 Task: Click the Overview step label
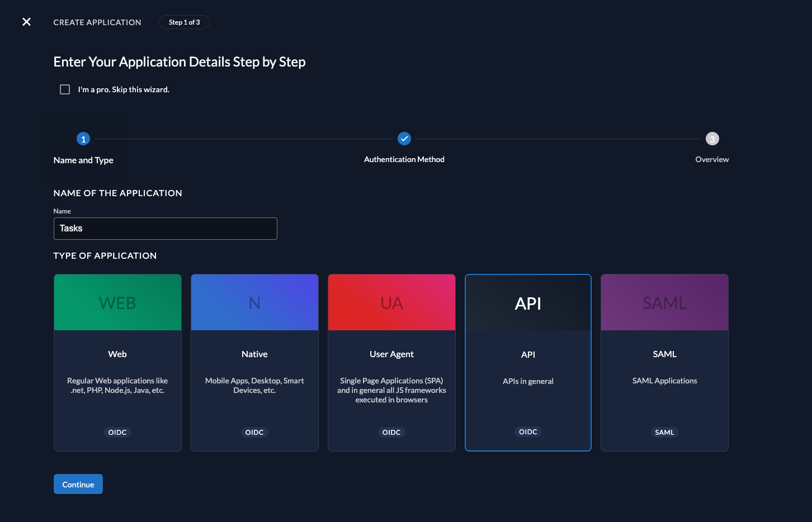coord(712,159)
